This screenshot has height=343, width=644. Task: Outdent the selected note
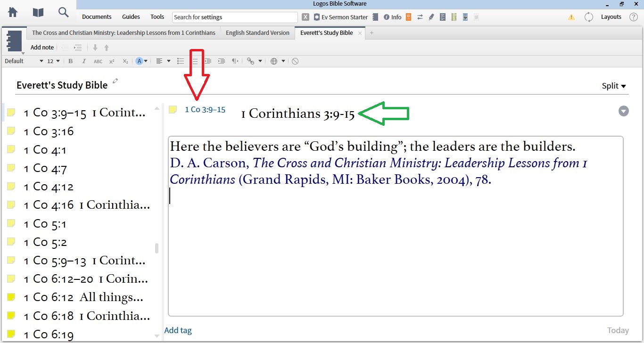(65, 48)
